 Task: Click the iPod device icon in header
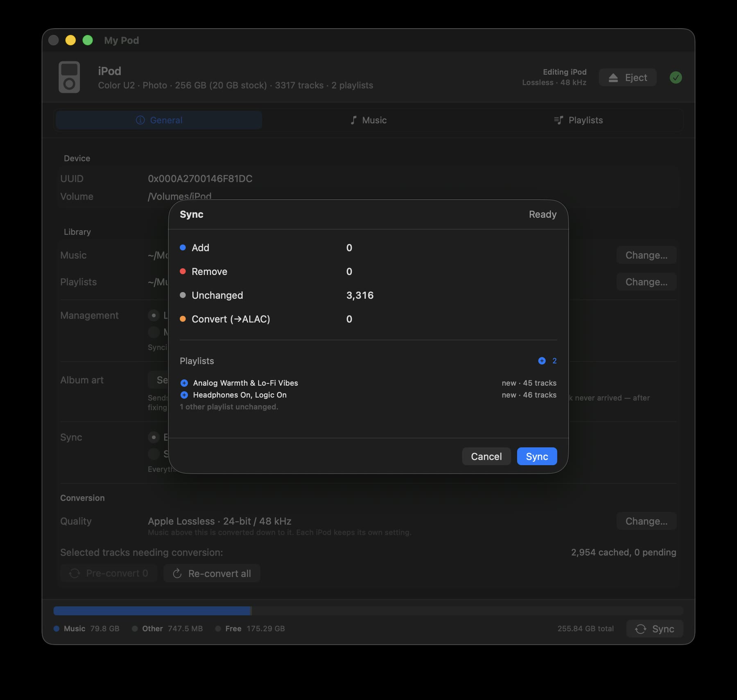[69, 77]
